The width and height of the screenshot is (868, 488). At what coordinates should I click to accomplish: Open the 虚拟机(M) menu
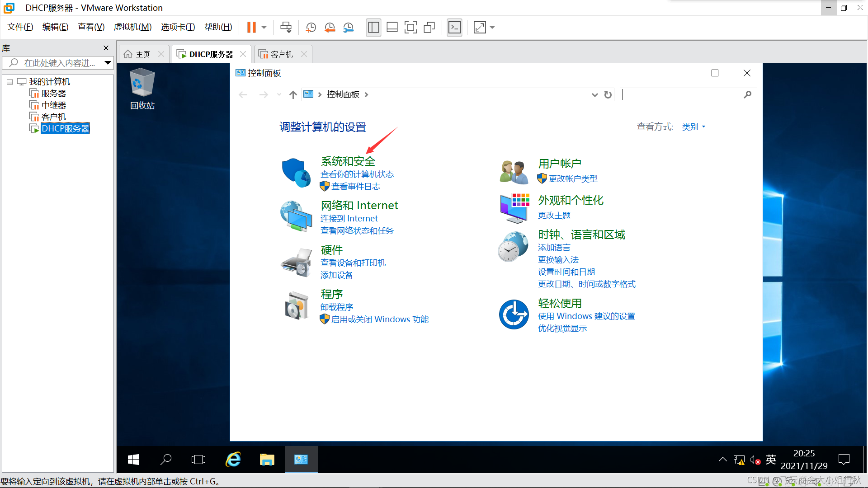pyautogui.click(x=132, y=27)
